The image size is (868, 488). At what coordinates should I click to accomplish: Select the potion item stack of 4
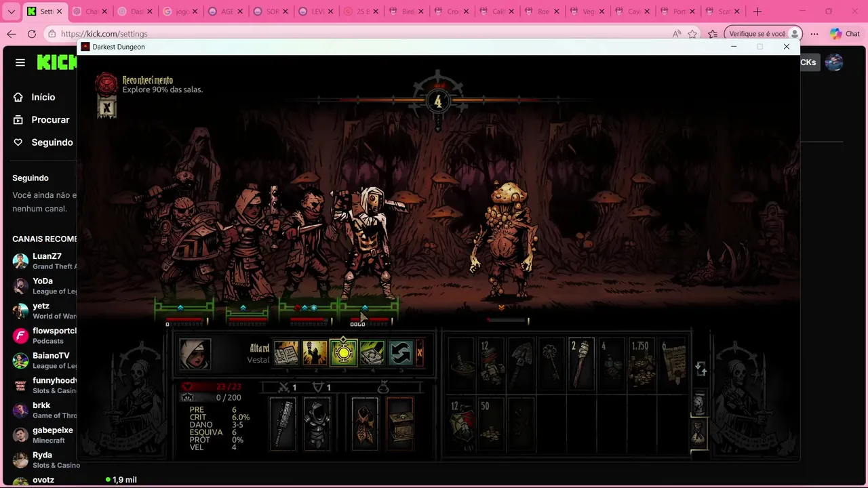point(611,364)
